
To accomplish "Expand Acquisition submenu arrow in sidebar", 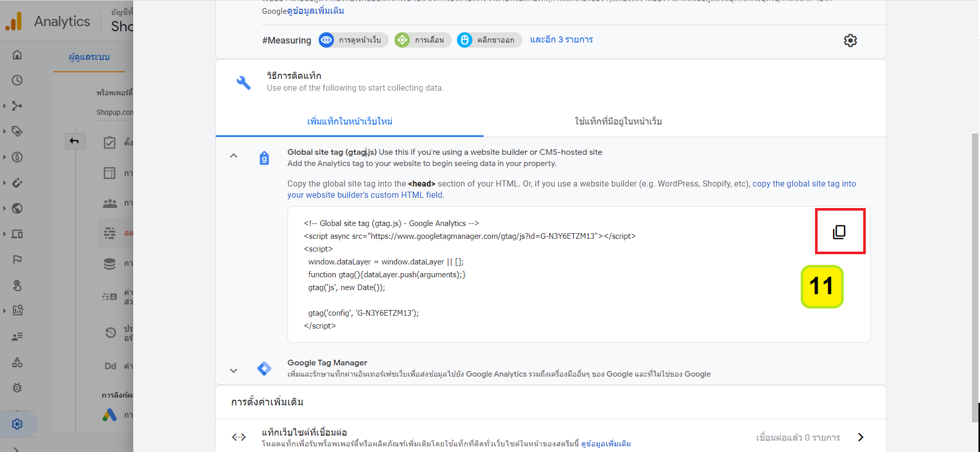I will pos(5,106).
